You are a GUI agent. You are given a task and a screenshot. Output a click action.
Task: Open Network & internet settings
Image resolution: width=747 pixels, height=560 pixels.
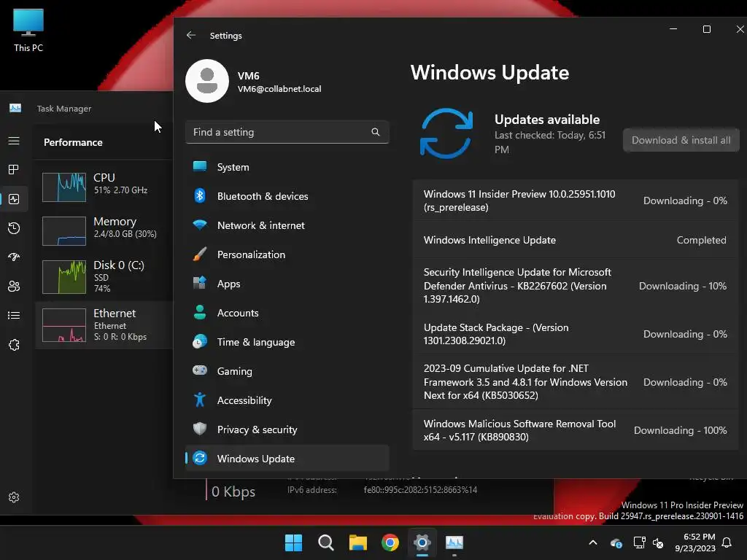[x=287, y=225]
